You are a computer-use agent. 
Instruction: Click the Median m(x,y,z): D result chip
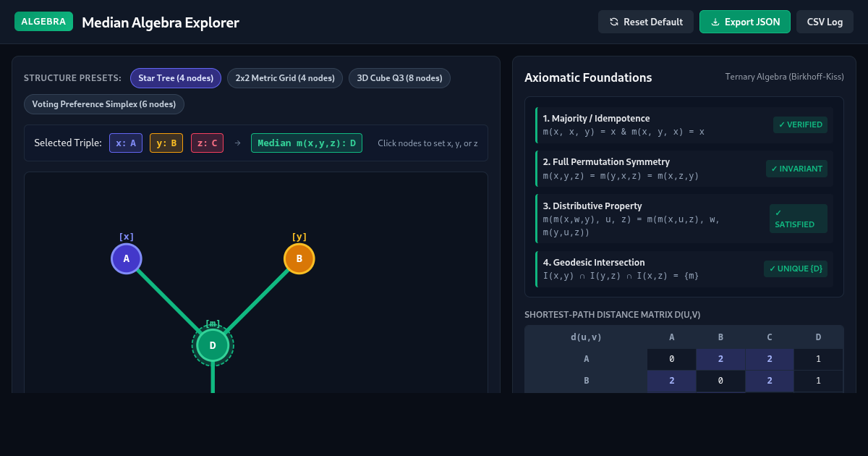click(307, 143)
